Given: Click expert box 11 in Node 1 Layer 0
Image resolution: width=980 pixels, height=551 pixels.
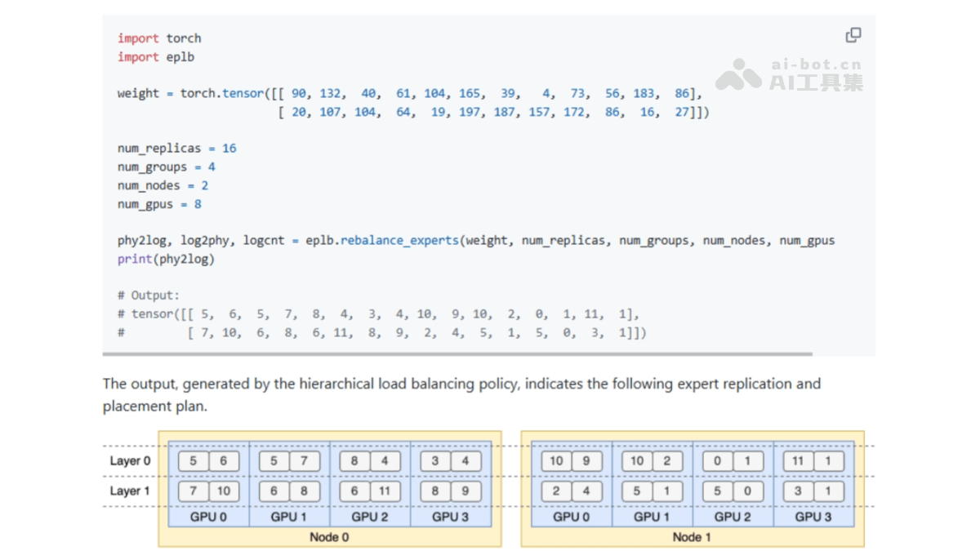Looking at the screenshot, I should [798, 461].
